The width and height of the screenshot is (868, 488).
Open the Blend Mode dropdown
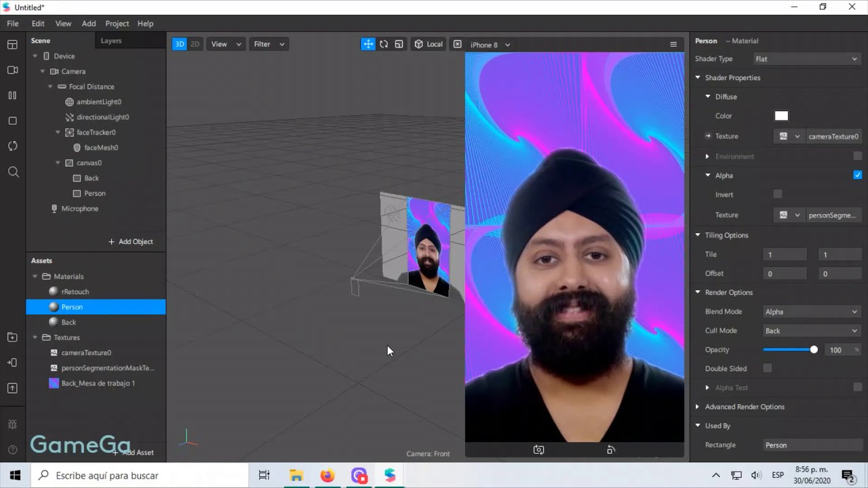(x=811, y=312)
